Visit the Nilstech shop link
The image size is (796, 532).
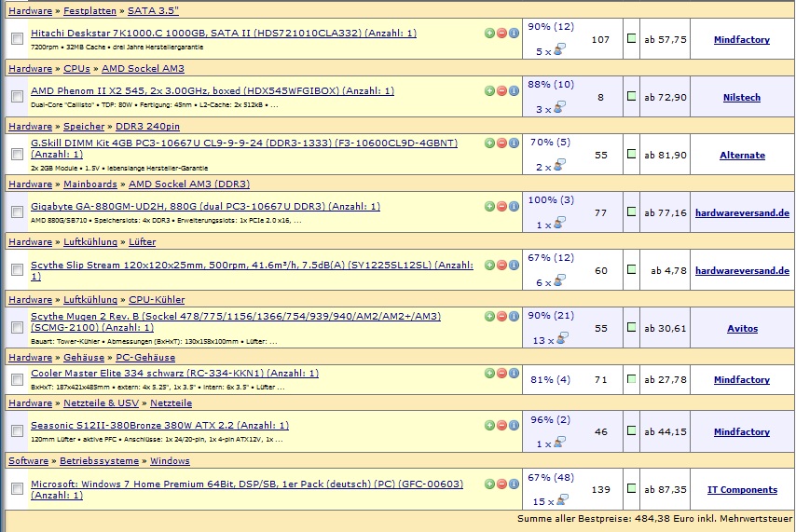point(742,98)
